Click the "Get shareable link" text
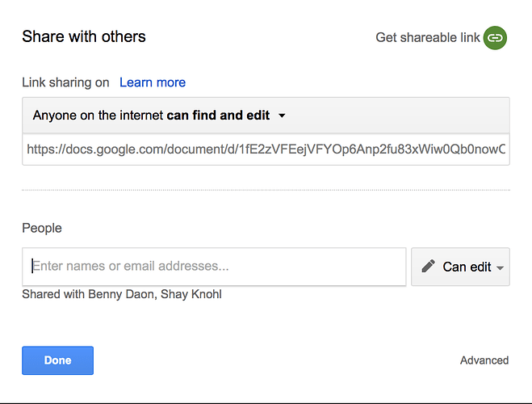 (428, 37)
